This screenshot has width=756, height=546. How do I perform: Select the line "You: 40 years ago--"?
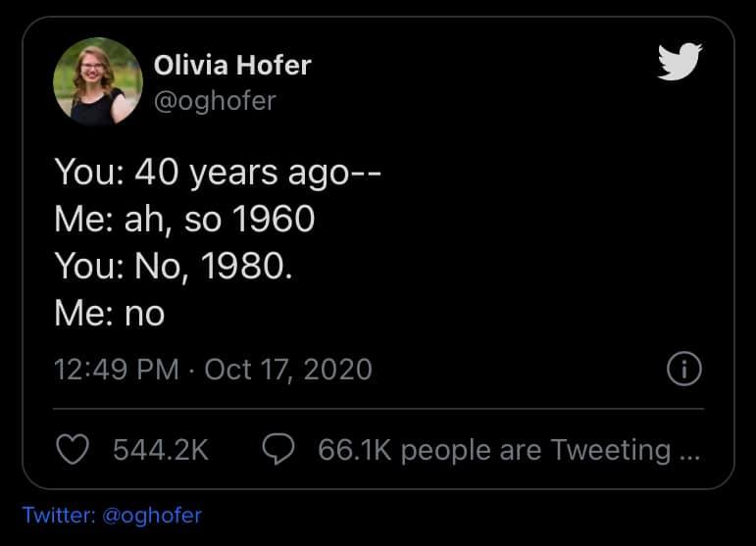218,172
